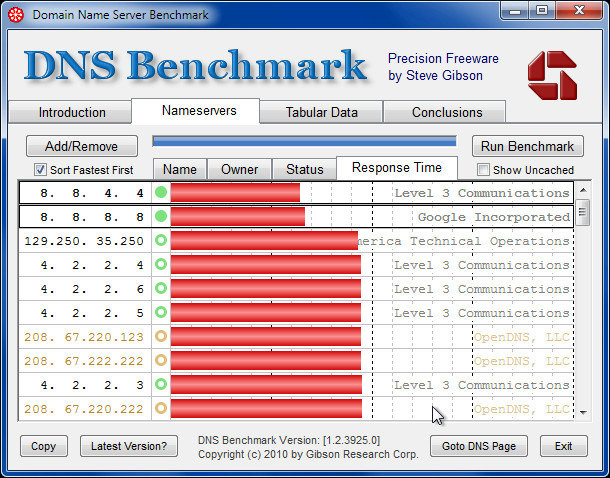Click the orange ring for 208.67.220.222
610x478 pixels.
coord(161,408)
